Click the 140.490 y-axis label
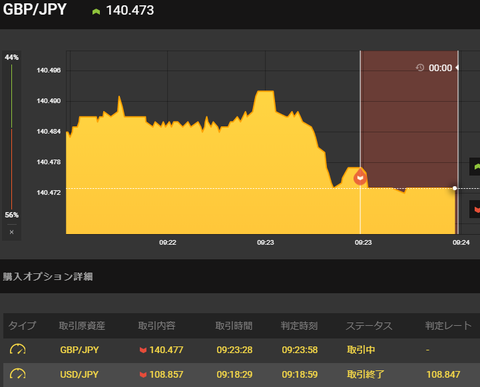 click(x=49, y=101)
